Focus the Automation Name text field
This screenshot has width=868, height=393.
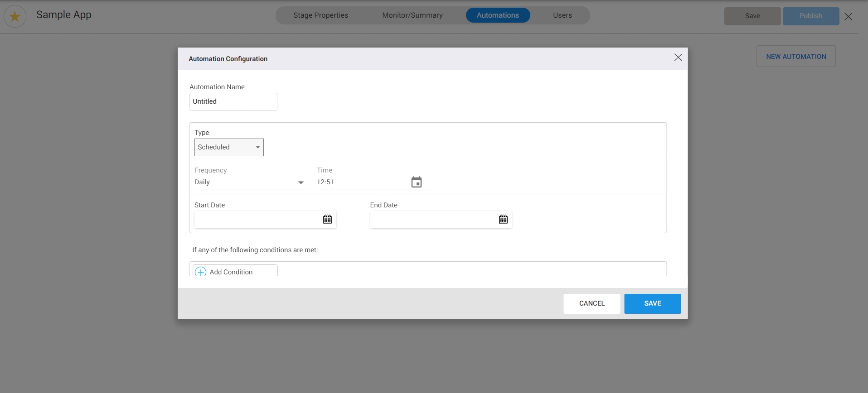pos(233,102)
